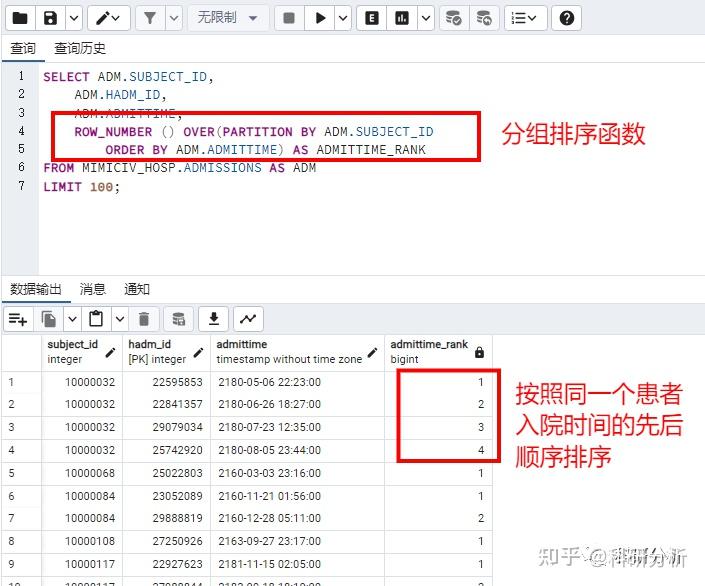Stop query execution
705x586 pixels.
point(289,18)
